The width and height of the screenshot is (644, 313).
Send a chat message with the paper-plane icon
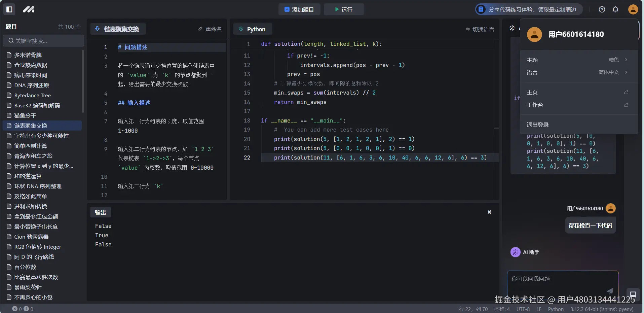(610, 291)
